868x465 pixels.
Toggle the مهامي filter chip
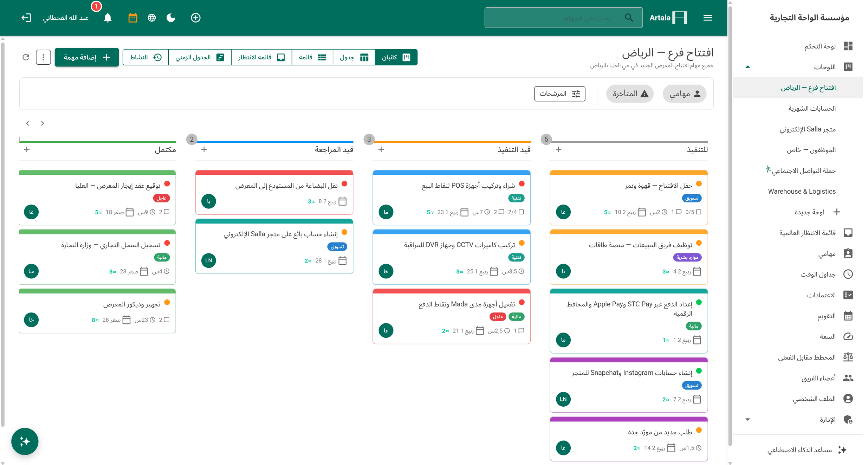click(x=684, y=94)
